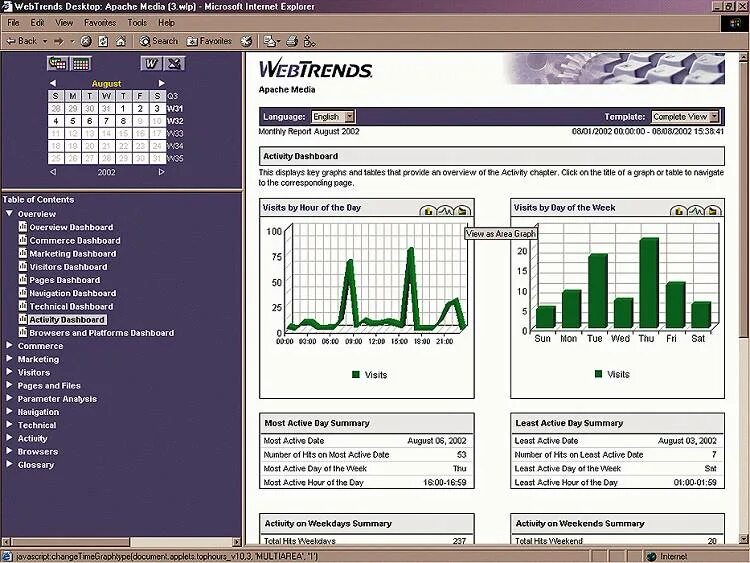This screenshot has height=563, width=750.
Task: Open the Glossary section
Action: pyautogui.click(x=36, y=464)
